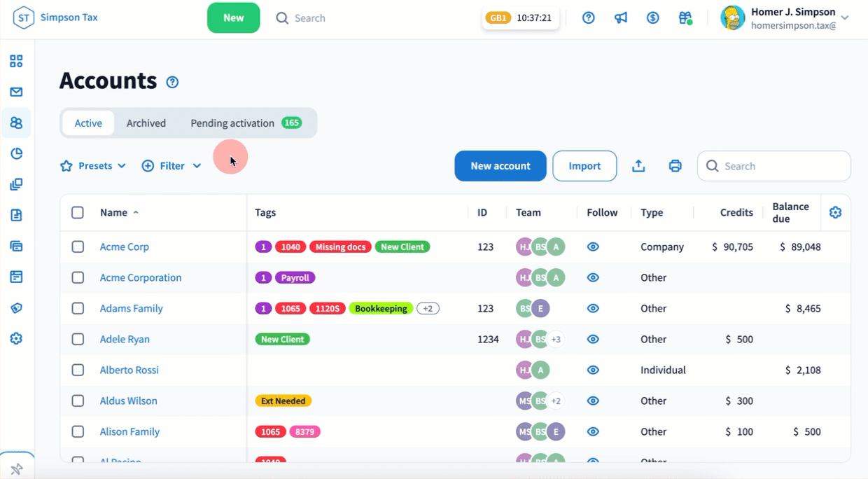The image size is (868, 479).
Task: Click the mail envelope icon in sidebar
Action: pos(16,92)
